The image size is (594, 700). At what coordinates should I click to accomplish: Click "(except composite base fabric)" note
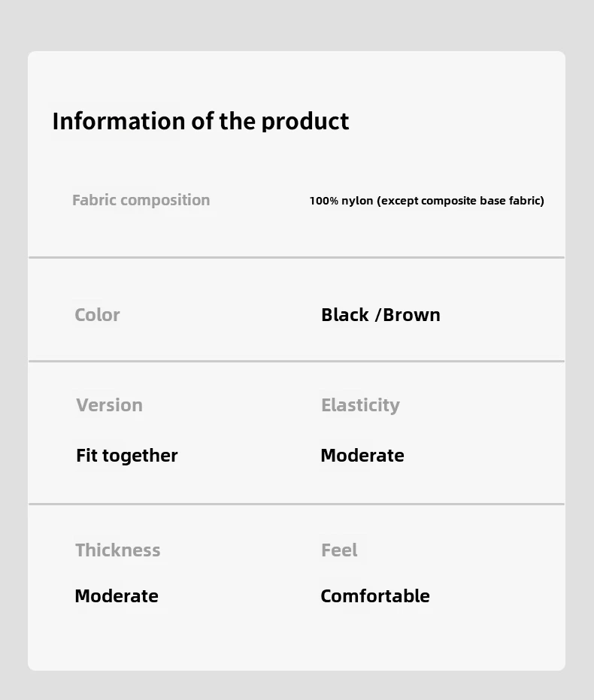tap(460, 201)
